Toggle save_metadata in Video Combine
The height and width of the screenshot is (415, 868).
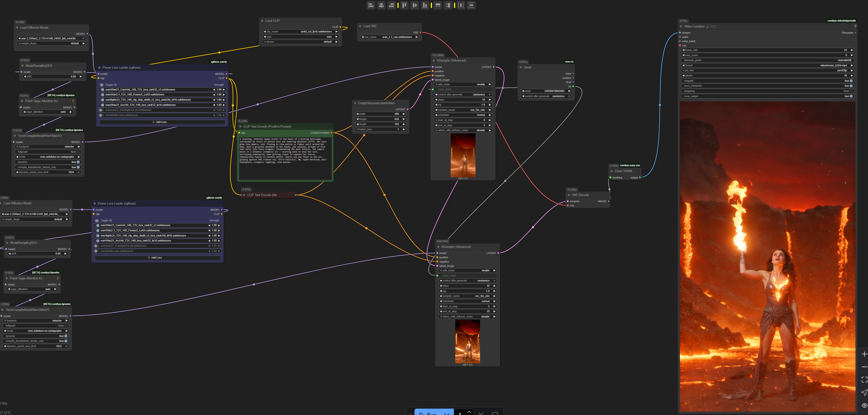tap(851, 86)
